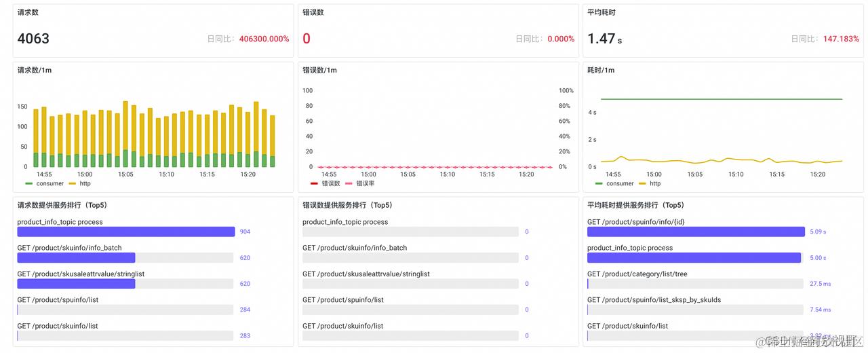Screen dimensions: 868x353
Task: Click the 283 request count value
Action: click(245, 335)
